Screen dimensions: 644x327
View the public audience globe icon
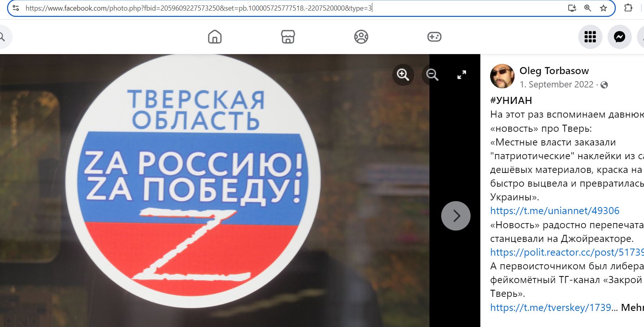tap(604, 85)
